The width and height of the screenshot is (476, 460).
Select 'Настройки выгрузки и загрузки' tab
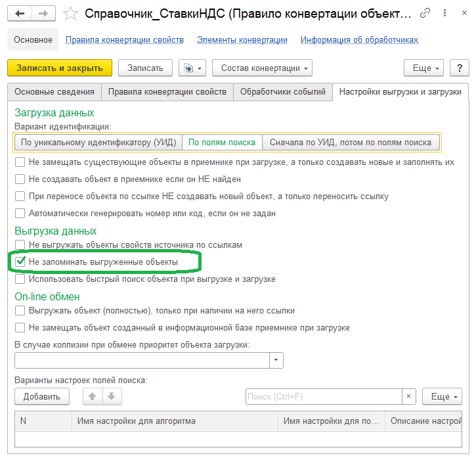point(400,92)
